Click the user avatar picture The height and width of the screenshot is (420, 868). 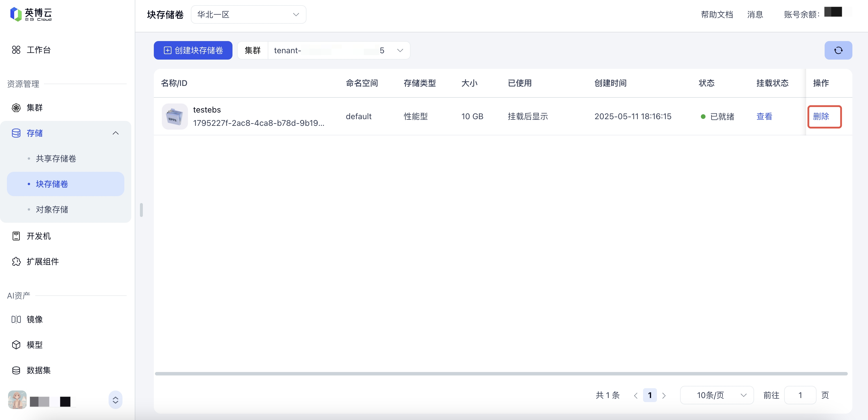17,400
